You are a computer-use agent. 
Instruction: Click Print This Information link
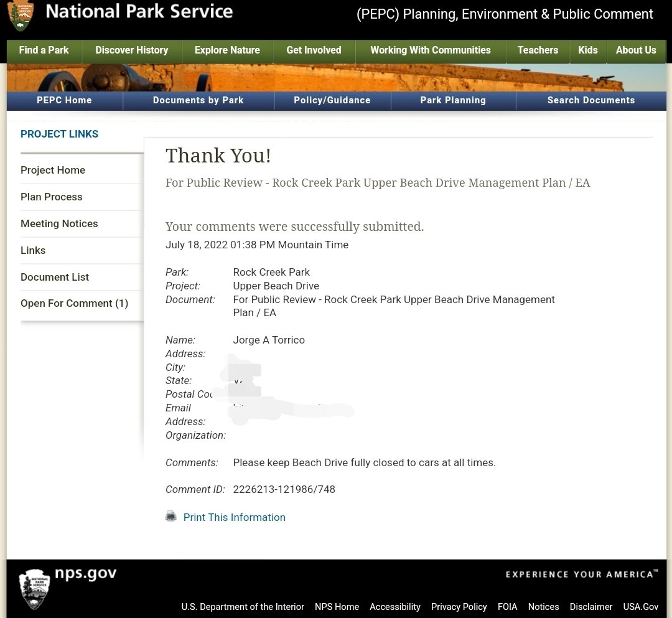point(235,517)
